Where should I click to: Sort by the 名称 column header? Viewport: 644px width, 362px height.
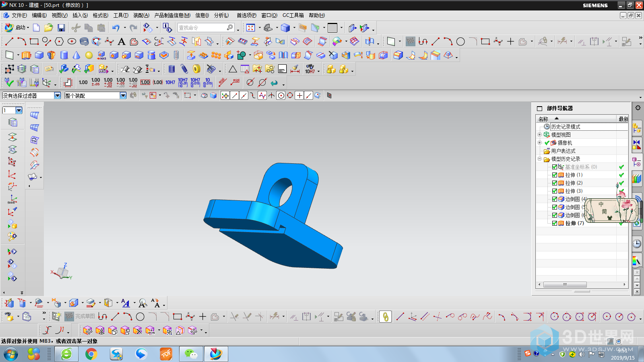(x=576, y=119)
